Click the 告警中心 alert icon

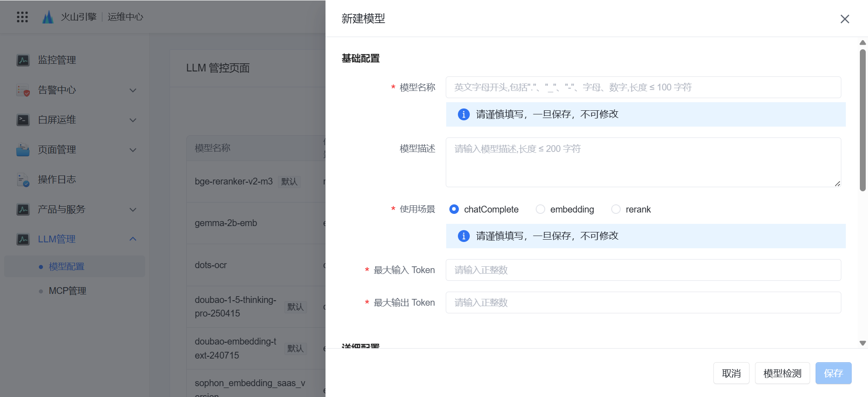pyautogui.click(x=23, y=90)
